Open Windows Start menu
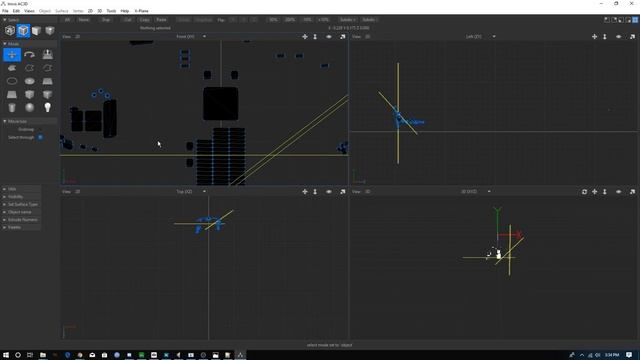 coord(6,355)
